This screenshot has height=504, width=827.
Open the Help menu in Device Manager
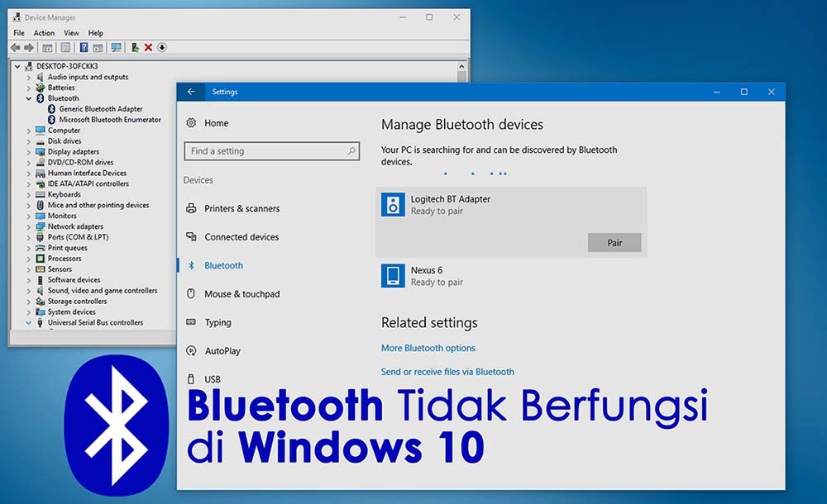pyautogui.click(x=95, y=33)
